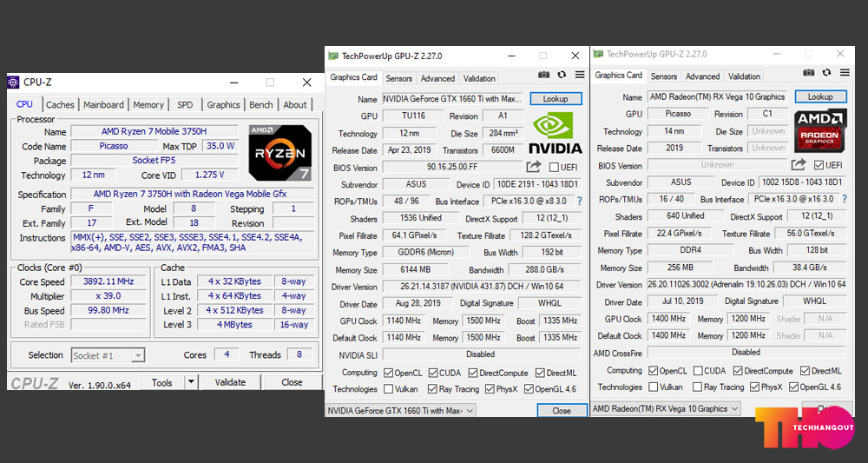Click the AMD CrossFire Disabled field

(746, 352)
